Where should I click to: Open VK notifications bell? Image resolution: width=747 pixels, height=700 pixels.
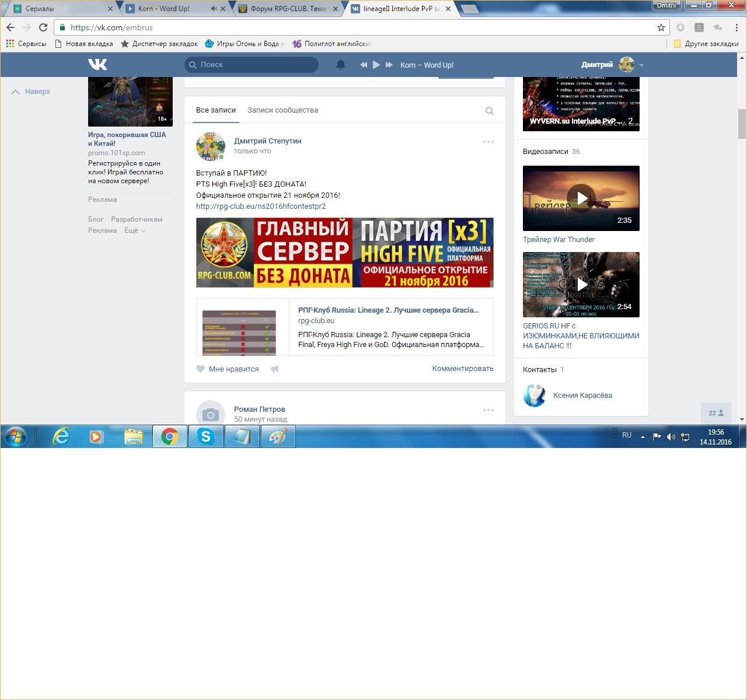[x=341, y=65]
